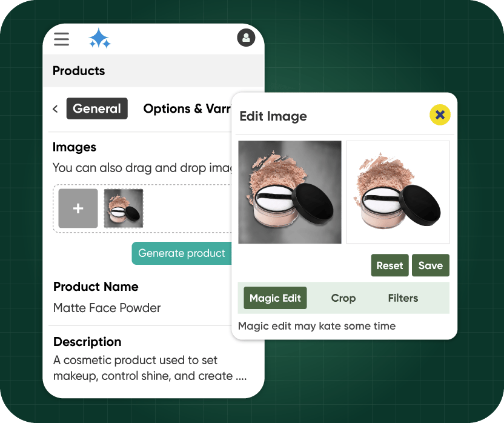This screenshot has width=504, height=423.
Task: Add image with plus tile
Action: pos(78,208)
